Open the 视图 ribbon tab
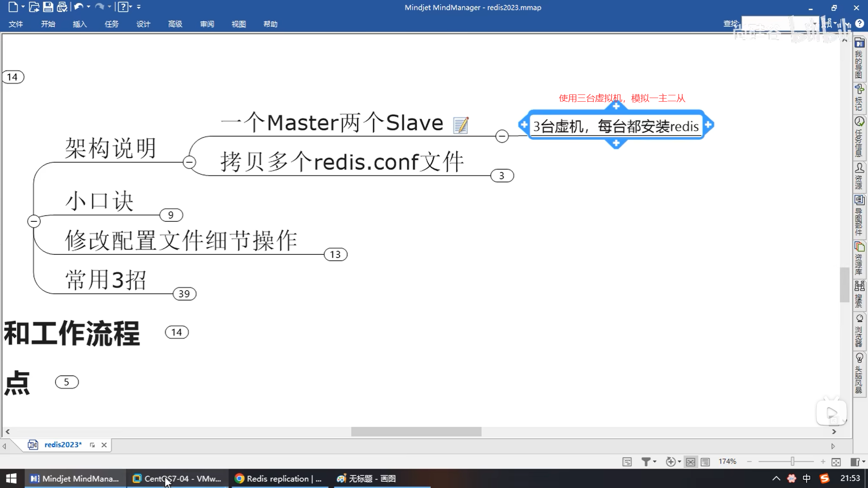 click(x=238, y=24)
